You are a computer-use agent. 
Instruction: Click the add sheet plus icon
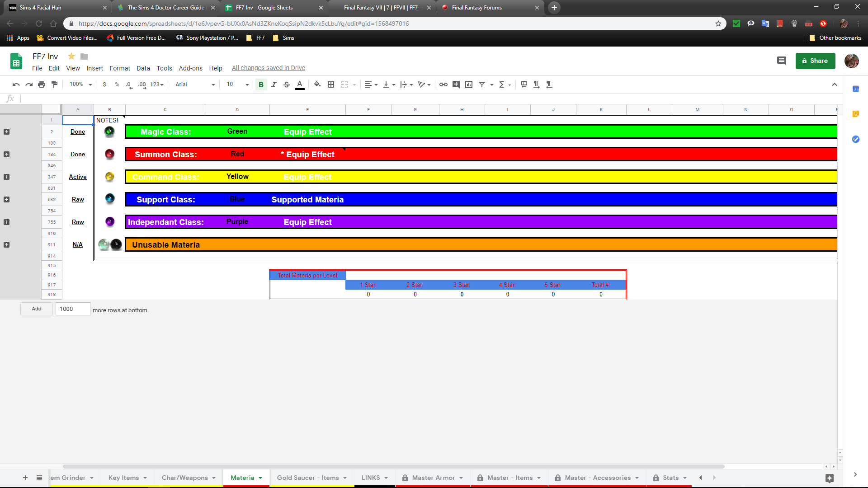pos(25,478)
